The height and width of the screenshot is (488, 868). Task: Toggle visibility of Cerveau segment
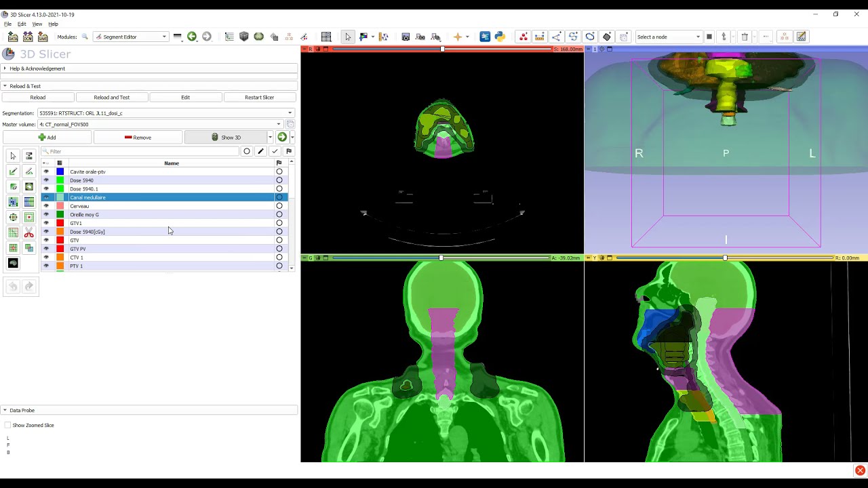[46, 206]
